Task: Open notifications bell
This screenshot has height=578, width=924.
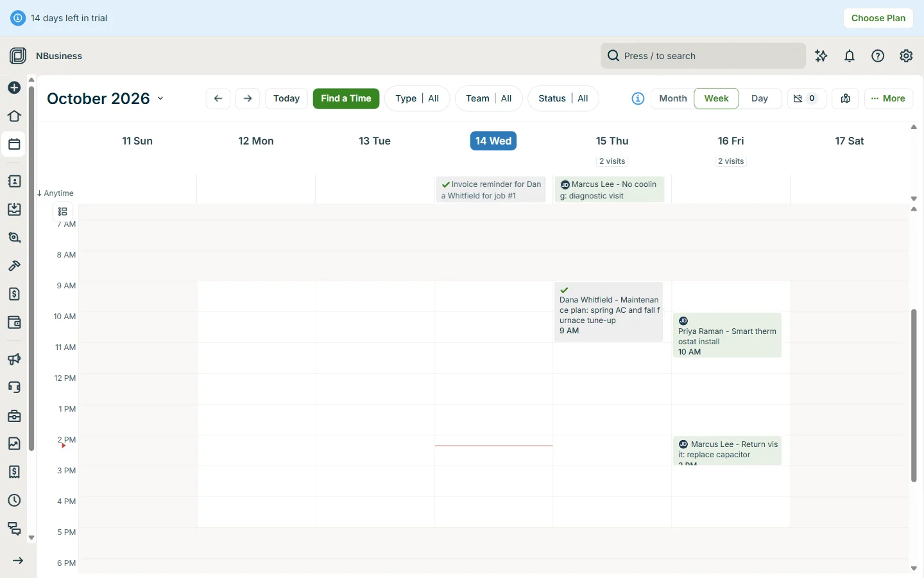Action: tap(850, 56)
